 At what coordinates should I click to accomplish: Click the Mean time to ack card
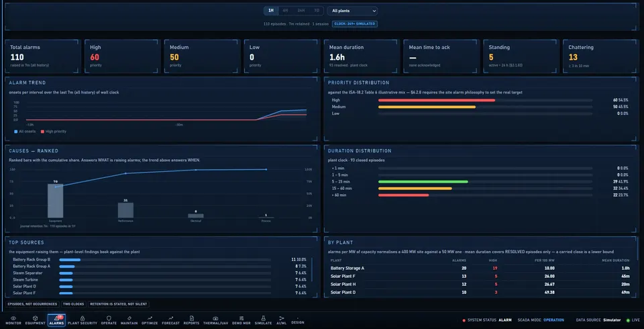pyautogui.click(x=441, y=57)
